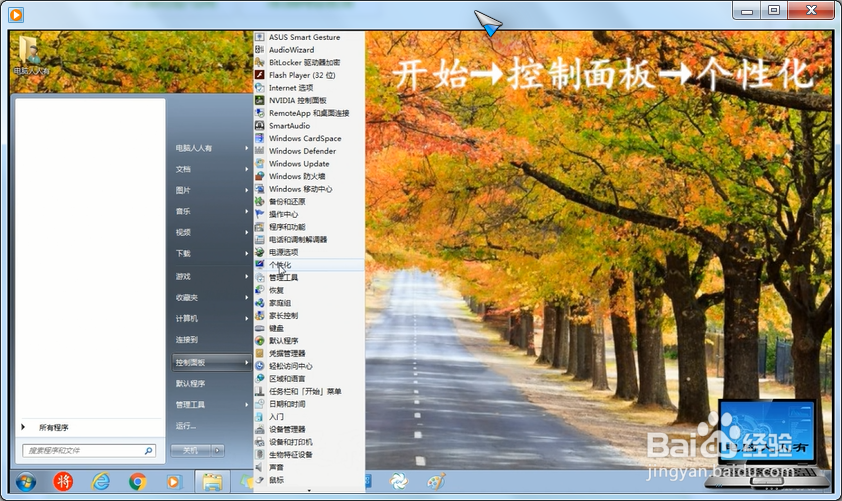
Task: Open Windows 移动中心 icon
Action: tap(259, 188)
